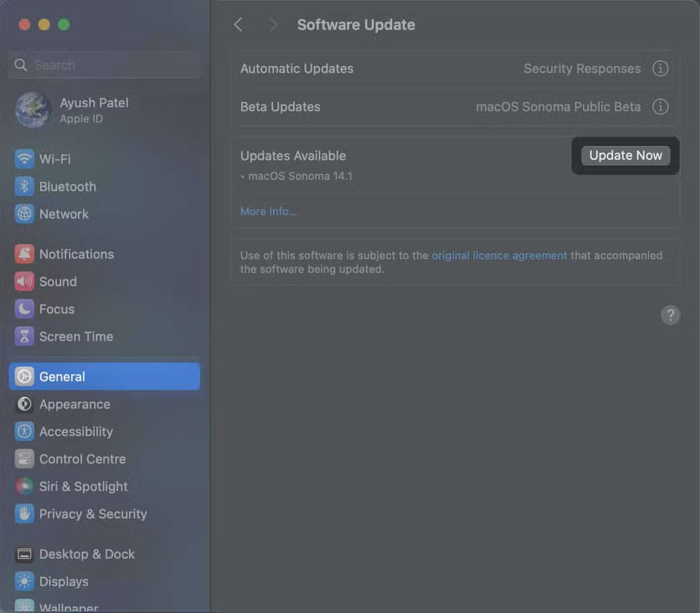Image resolution: width=700 pixels, height=613 pixels.
Task: Show Beta Updates info details
Action: pos(660,107)
